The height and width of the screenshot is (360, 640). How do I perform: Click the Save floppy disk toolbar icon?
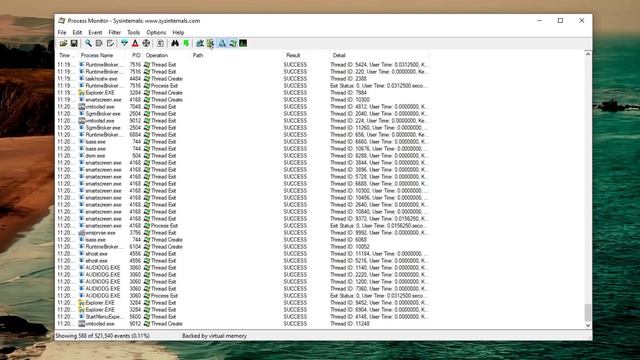pos(74,43)
